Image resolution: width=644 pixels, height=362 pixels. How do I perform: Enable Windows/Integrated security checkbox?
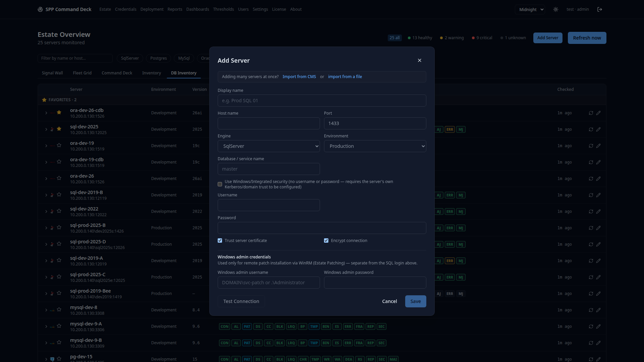[x=220, y=184]
